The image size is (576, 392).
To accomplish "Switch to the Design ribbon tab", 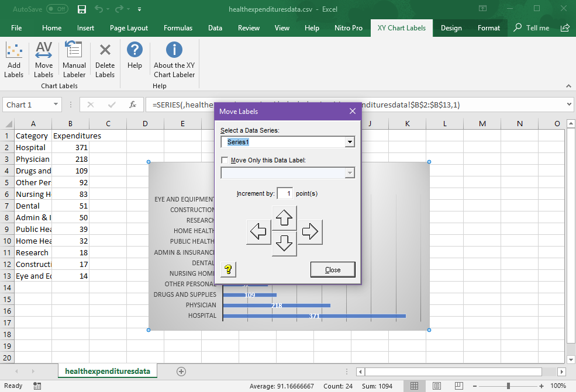I will (x=453, y=27).
